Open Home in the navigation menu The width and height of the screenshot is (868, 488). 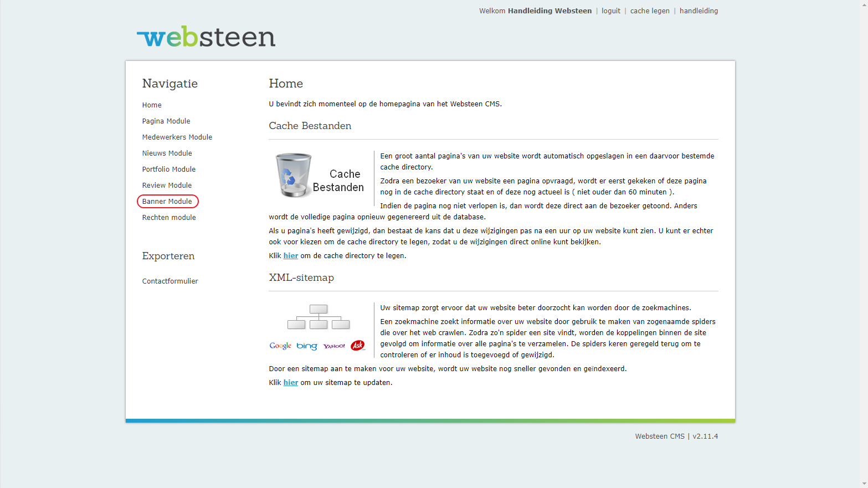coord(152,105)
